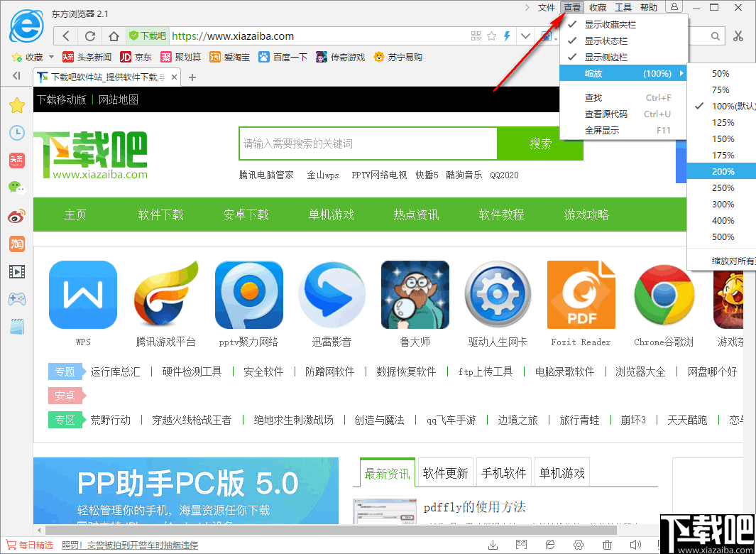Click the green 搜索 search button
The height and width of the screenshot is (554, 756).
click(540, 143)
